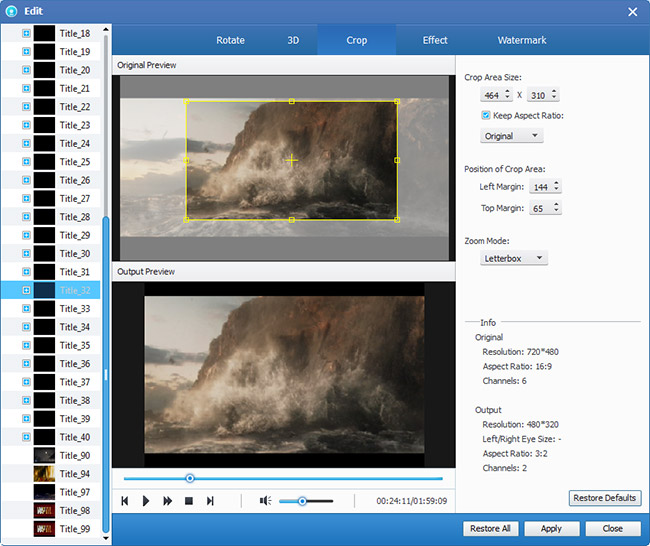Screen dimensions: 650x546
Task: Expand the Title_40 tree node
Action: (26, 437)
